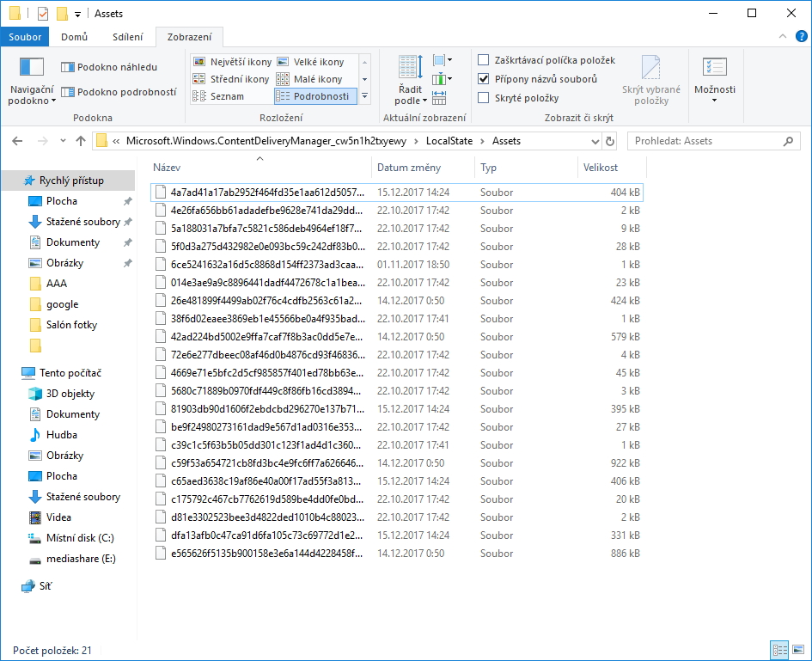812x661 pixels.
Task: Select Velké ikony layout
Action: tap(311, 62)
